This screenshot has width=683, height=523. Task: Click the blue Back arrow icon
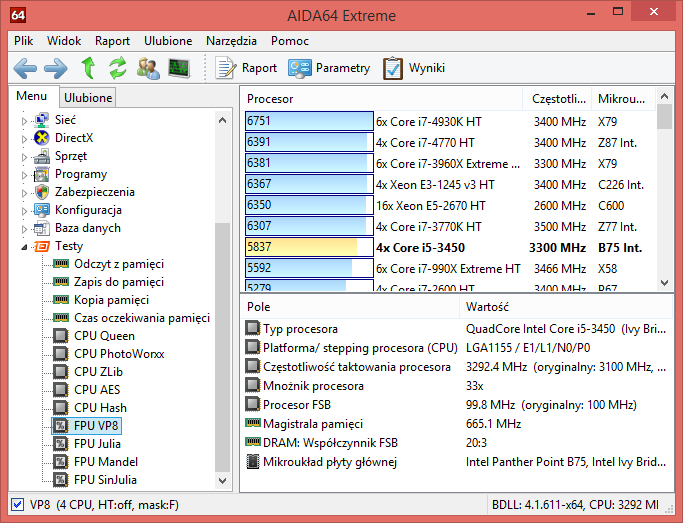[25, 68]
